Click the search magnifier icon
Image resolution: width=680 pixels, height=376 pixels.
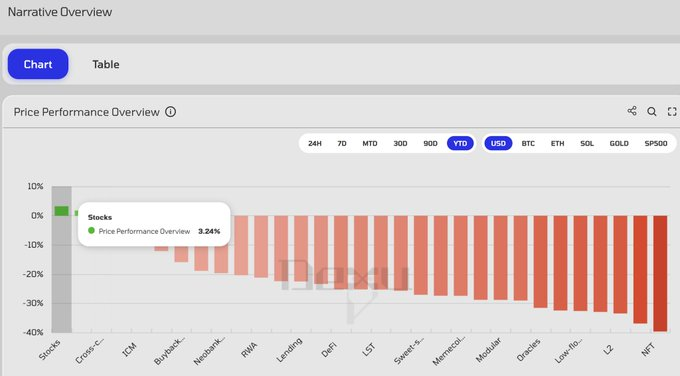[651, 111]
